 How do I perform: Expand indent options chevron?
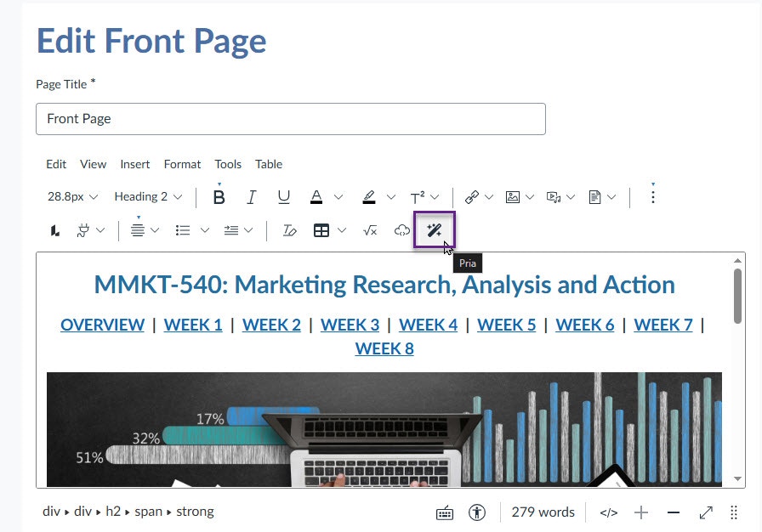(248, 230)
